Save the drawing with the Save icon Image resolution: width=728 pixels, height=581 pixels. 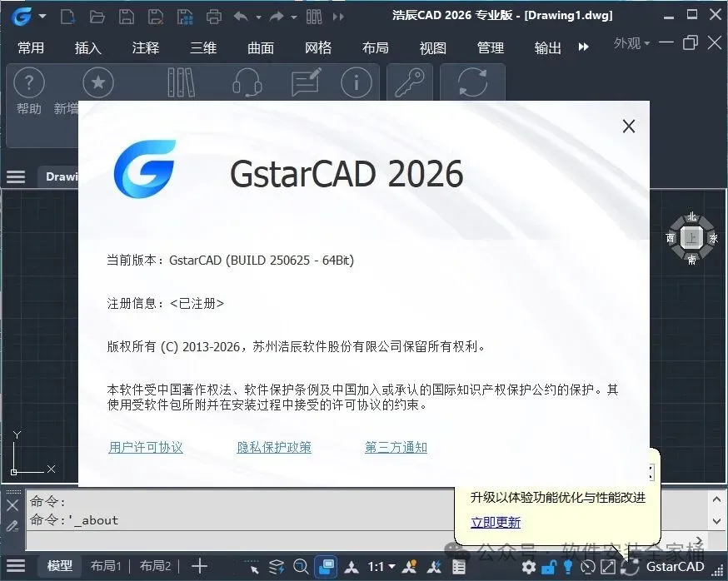click(x=127, y=17)
